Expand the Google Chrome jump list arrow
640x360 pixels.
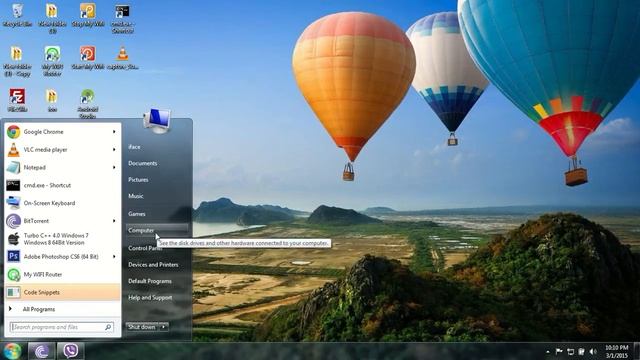point(114,132)
